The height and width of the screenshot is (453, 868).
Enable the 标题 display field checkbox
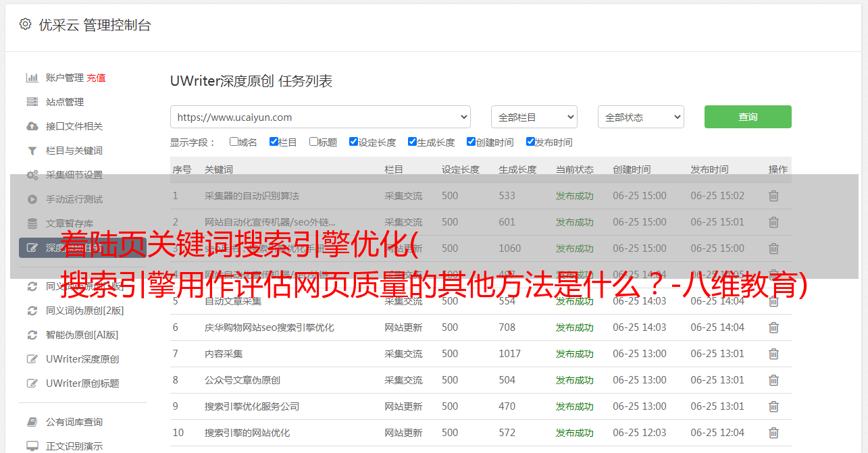(313, 142)
